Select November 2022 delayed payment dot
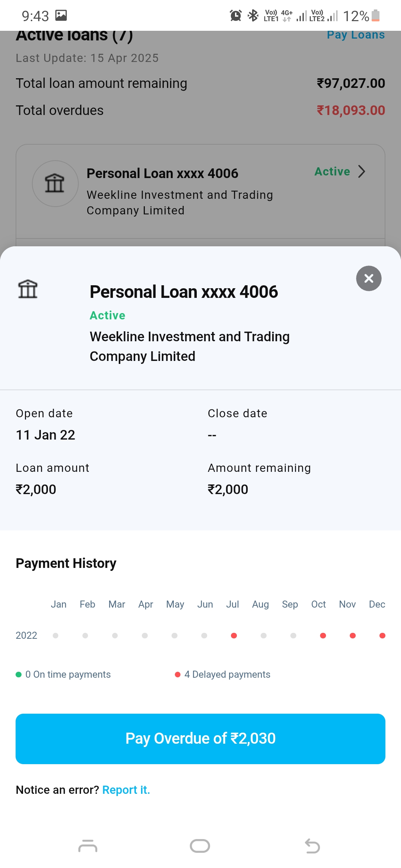 [353, 635]
